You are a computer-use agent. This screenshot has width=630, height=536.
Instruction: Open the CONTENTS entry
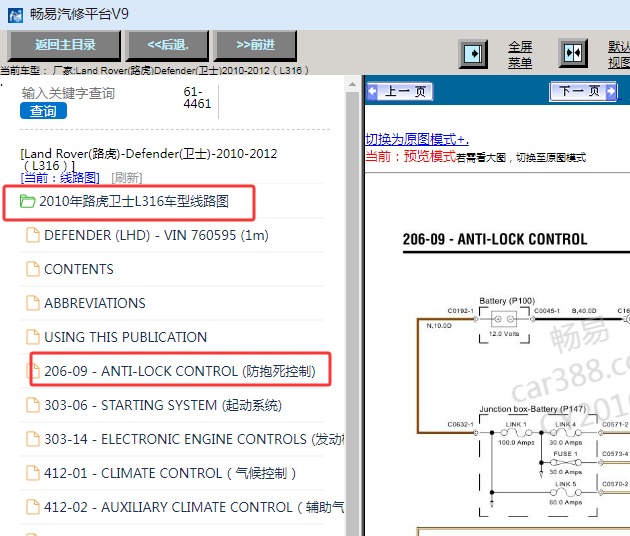click(79, 269)
